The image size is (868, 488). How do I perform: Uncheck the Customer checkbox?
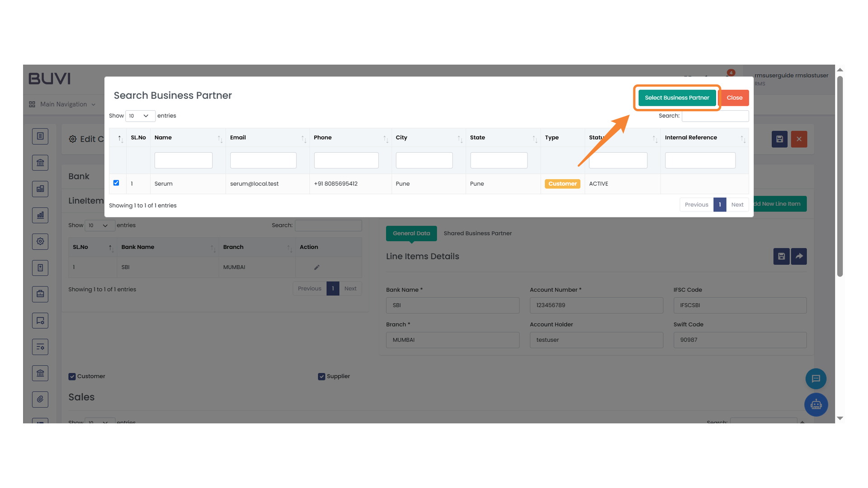point(72,376)
